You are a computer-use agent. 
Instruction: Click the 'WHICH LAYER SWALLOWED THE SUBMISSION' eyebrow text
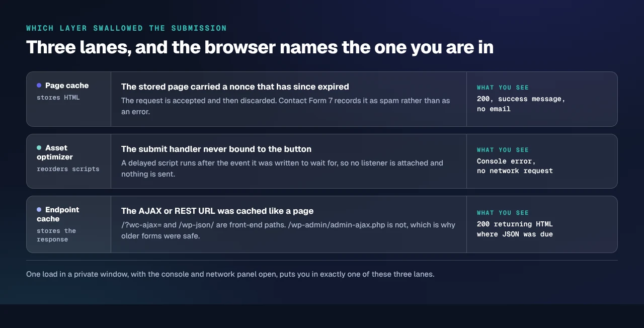pos(126,28)
